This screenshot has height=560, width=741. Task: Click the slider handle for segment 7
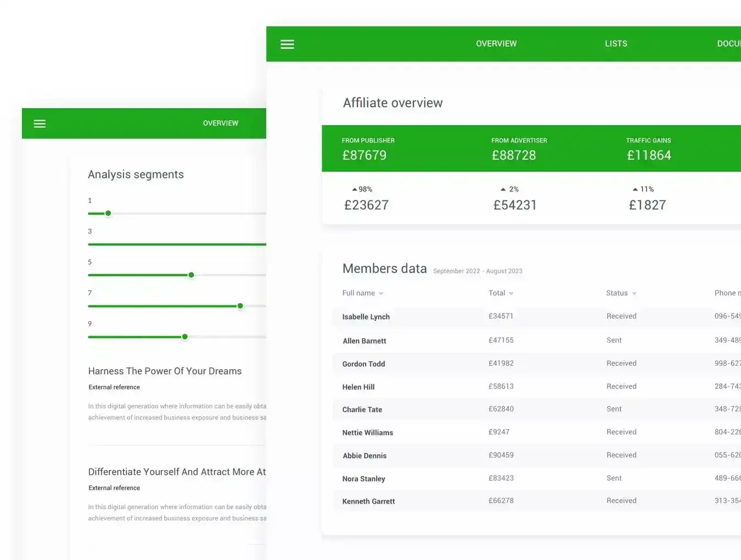point(240,306)
